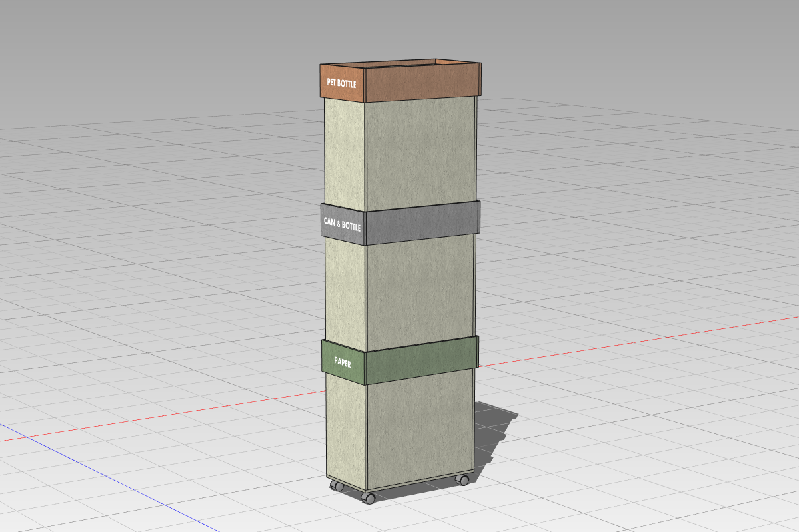Viewport: 799px width, 532px height.
Task: Select the left-side caster wheel
Action: coord(337,485)
